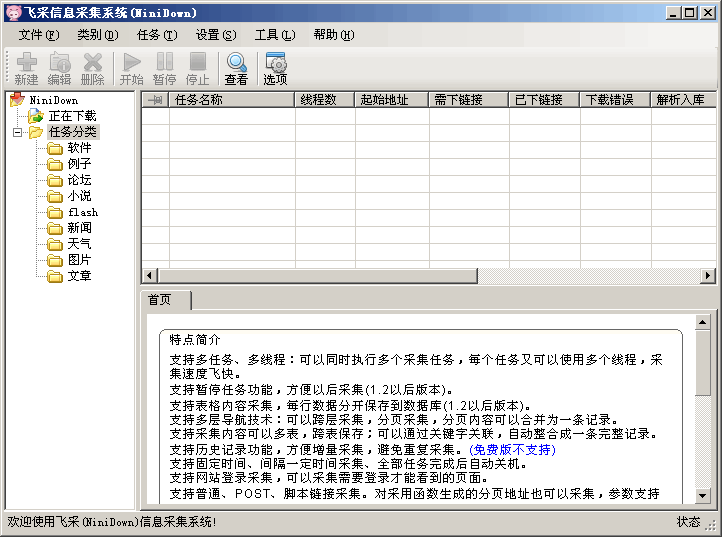Select the 正在下载 tree label

coord(73,116)
